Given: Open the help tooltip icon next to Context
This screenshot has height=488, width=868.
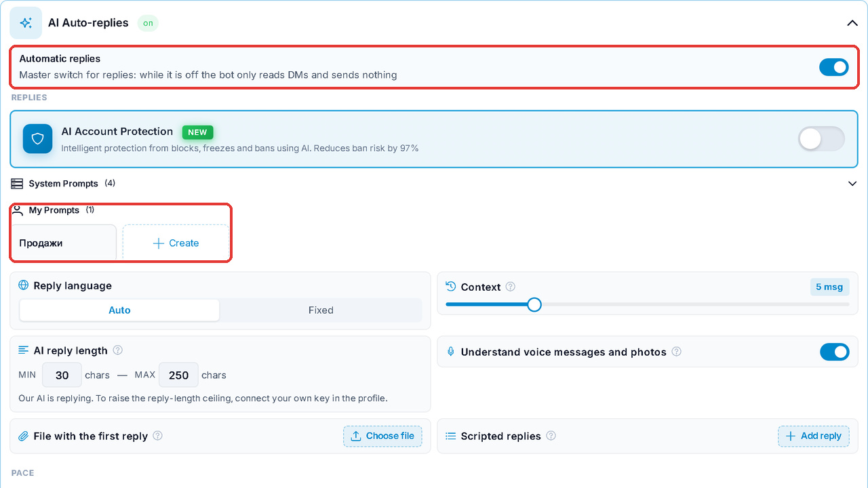Looking at the screenshot, I should tap(511, 287).
